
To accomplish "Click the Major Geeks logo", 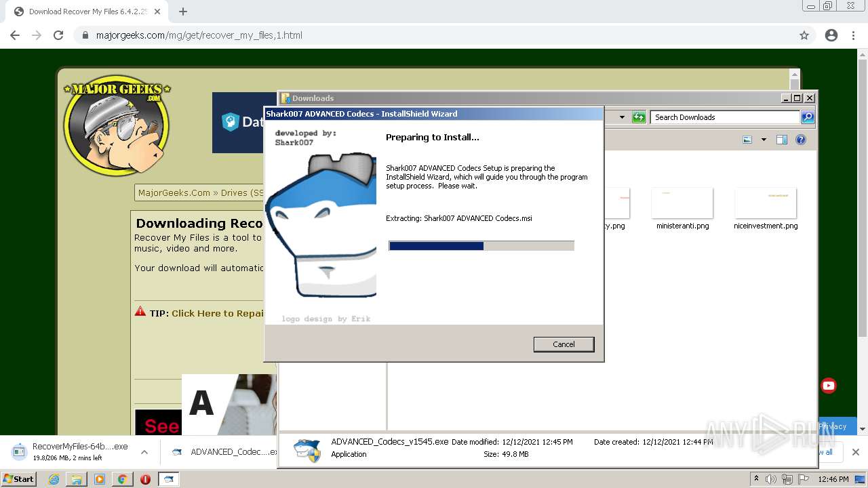I will tap(117, 125).
